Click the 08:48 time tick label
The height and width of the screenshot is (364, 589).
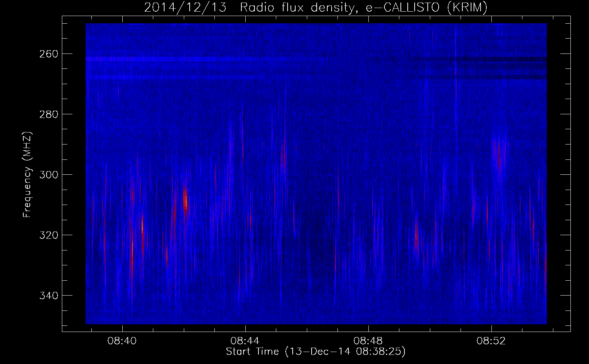coord(368,341)
